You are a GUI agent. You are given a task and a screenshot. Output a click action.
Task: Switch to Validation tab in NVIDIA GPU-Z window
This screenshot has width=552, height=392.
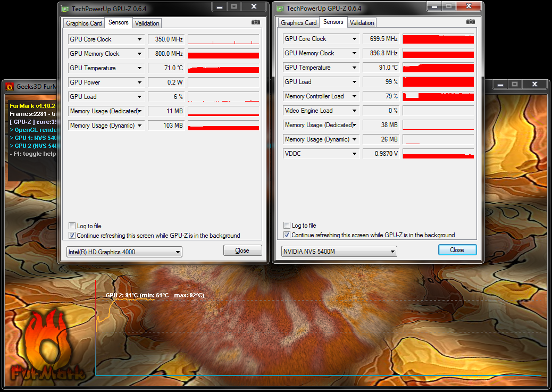[x=362, y=22]
